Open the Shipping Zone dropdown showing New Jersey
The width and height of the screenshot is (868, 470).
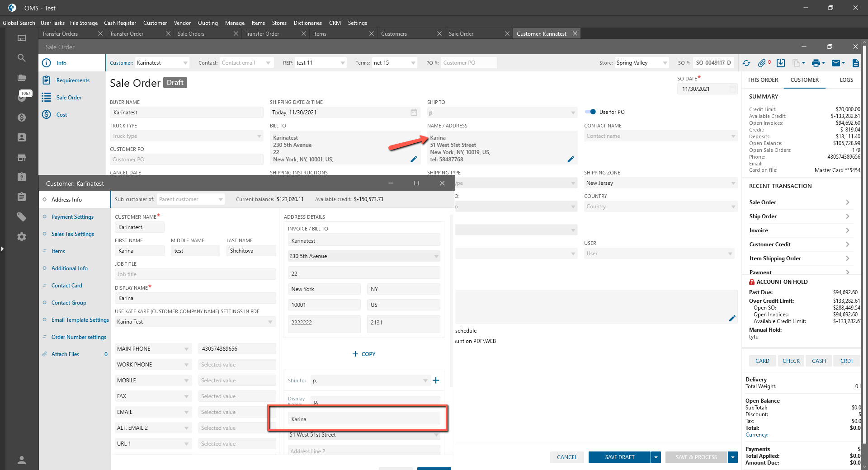click(x=733, y=183)
